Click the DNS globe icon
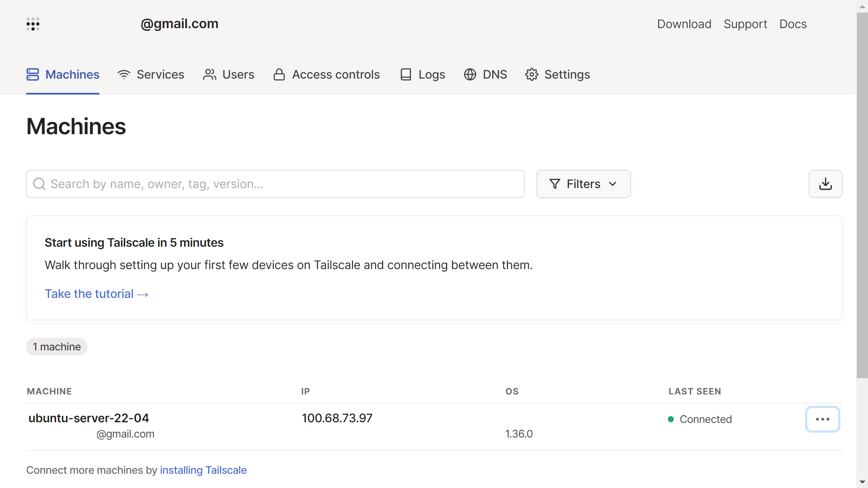 click(x=470, y=75)
